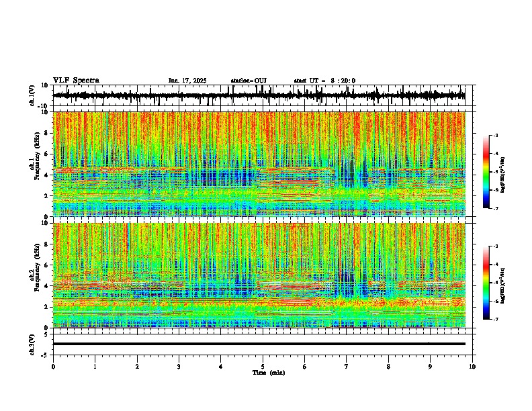Click time-axis tick label "9"

pos(430,367)
